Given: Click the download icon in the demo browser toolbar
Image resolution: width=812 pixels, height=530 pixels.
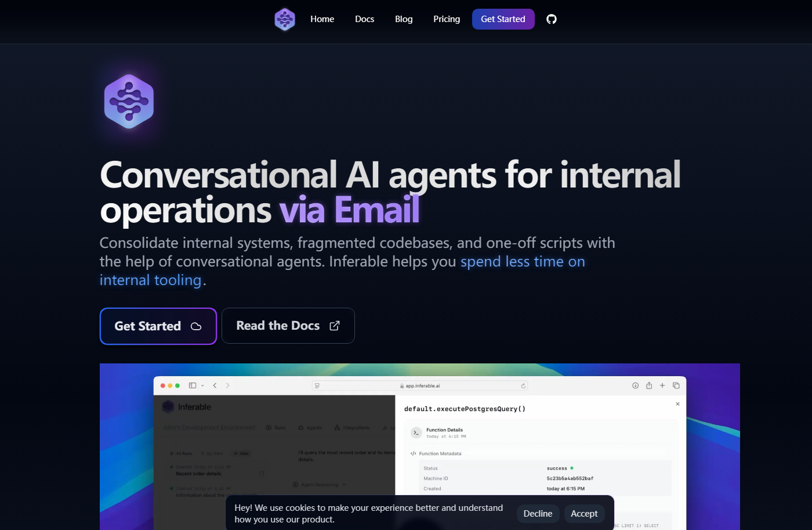Looking at the screenshot, I should point(635,385).
